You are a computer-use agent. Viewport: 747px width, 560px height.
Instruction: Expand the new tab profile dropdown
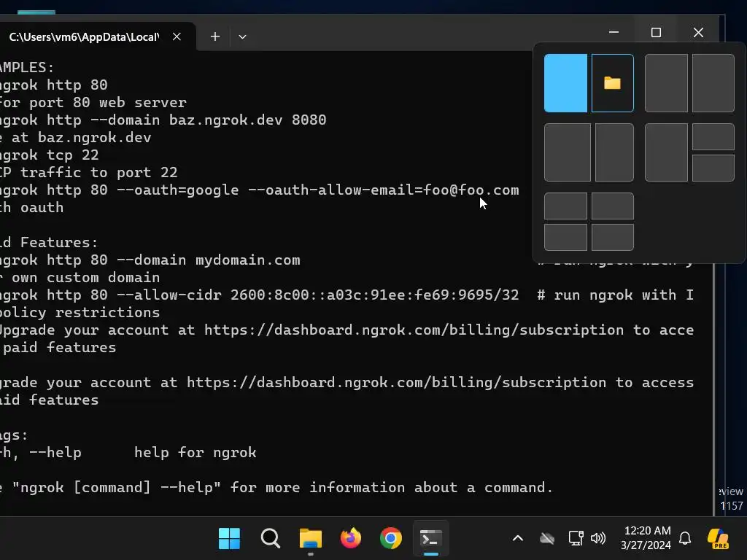(242, 36)
